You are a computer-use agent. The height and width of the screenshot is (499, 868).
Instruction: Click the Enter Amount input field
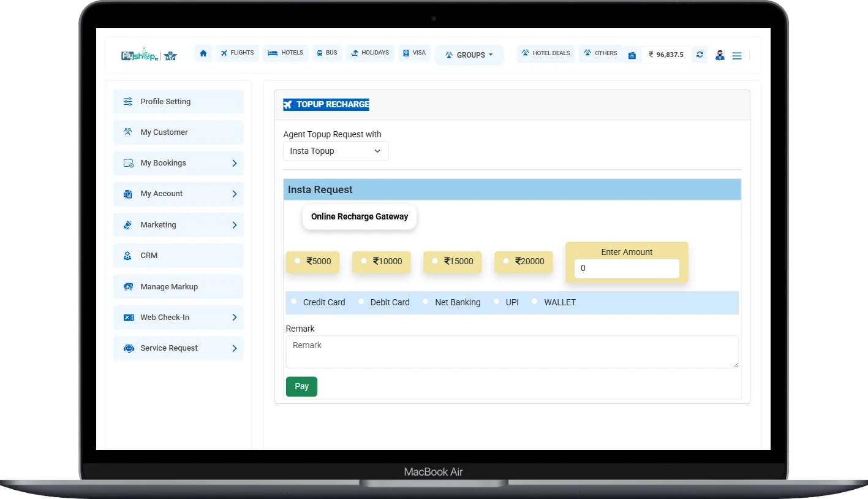626,268
